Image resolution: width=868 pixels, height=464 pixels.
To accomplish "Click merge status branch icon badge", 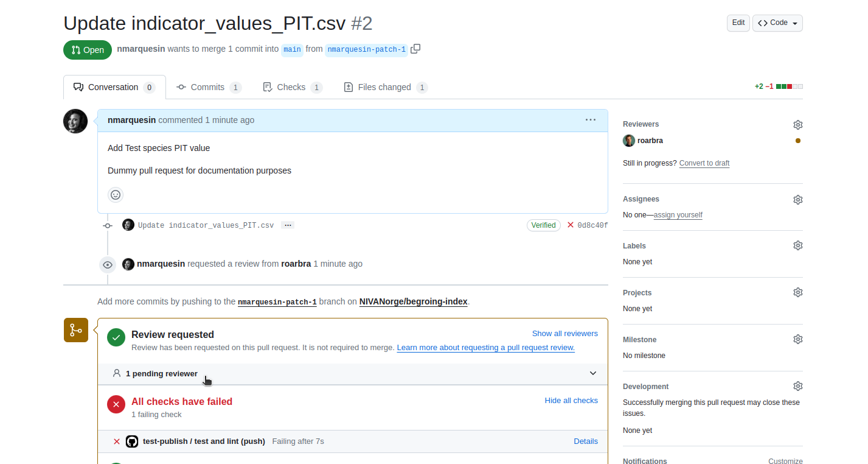I will click(x=76, y=330).
